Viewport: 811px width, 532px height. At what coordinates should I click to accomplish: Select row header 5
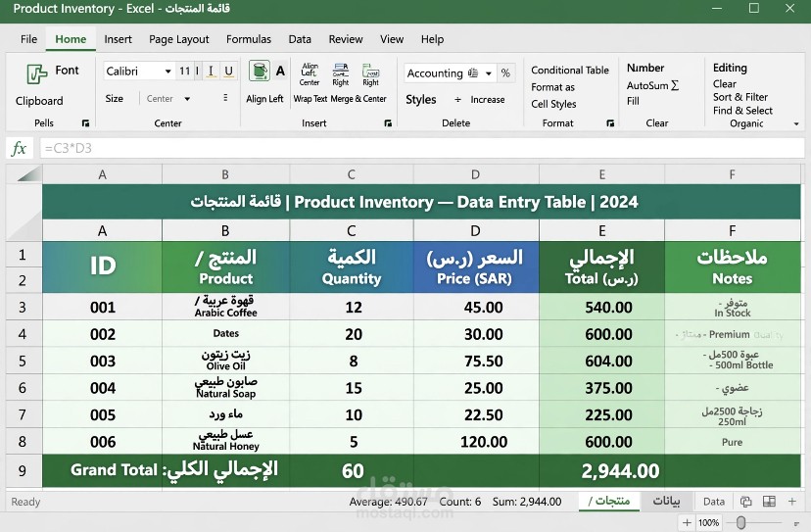23,361
